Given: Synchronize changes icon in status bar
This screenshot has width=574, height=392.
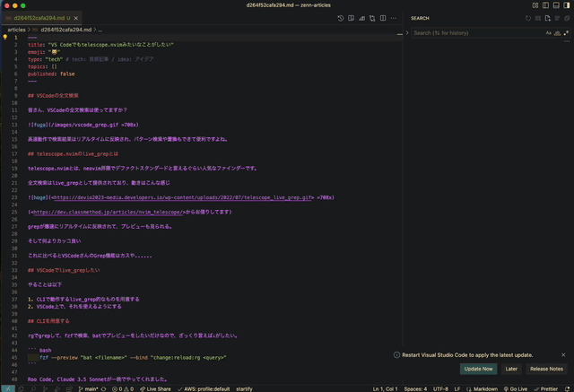Looking at the screenshot, I should 104,388.
